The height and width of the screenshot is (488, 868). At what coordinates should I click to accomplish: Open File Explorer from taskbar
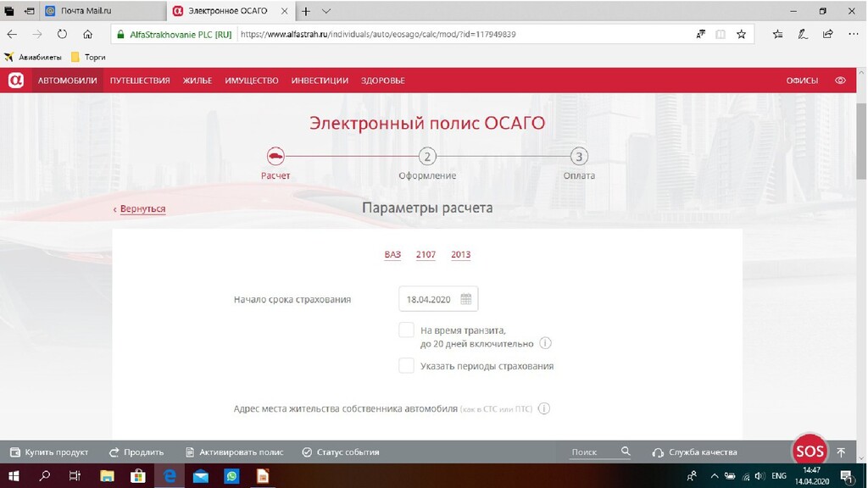pos(107,476)
